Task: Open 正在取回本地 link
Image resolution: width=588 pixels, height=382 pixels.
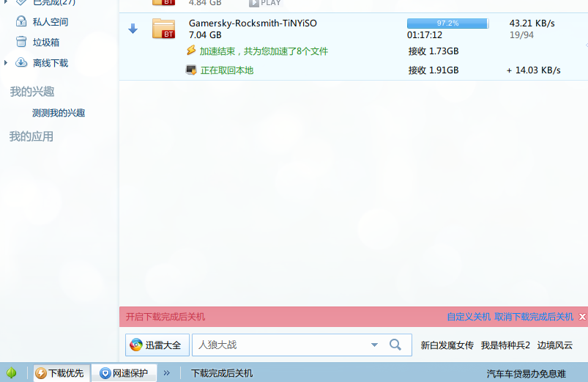Action: tap(227, 70)
